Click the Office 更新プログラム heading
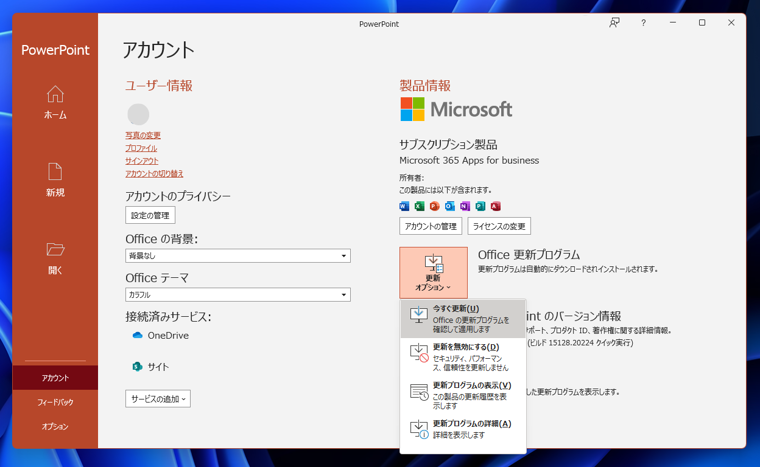Viewport: 760px width, 467px height. pos(529,255)
